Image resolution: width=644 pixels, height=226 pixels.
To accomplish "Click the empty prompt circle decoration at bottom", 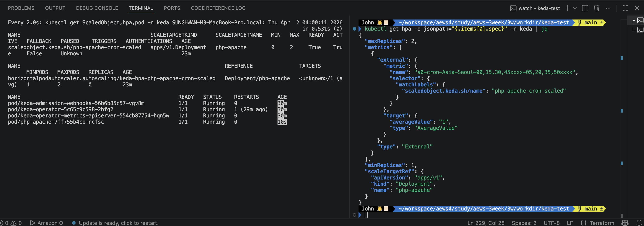I will (x=354, y=215).
